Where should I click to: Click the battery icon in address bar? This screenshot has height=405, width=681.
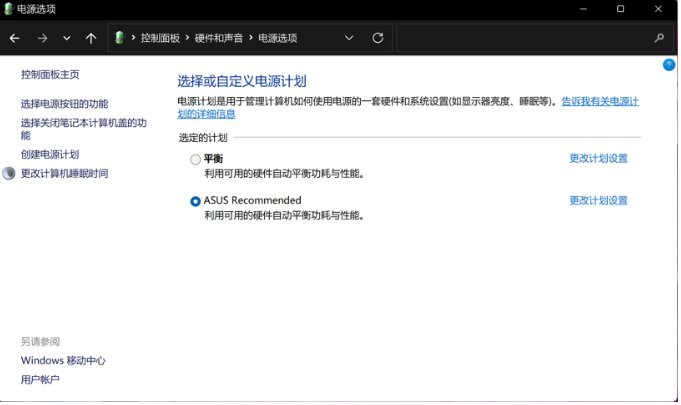tap(119, 38)
